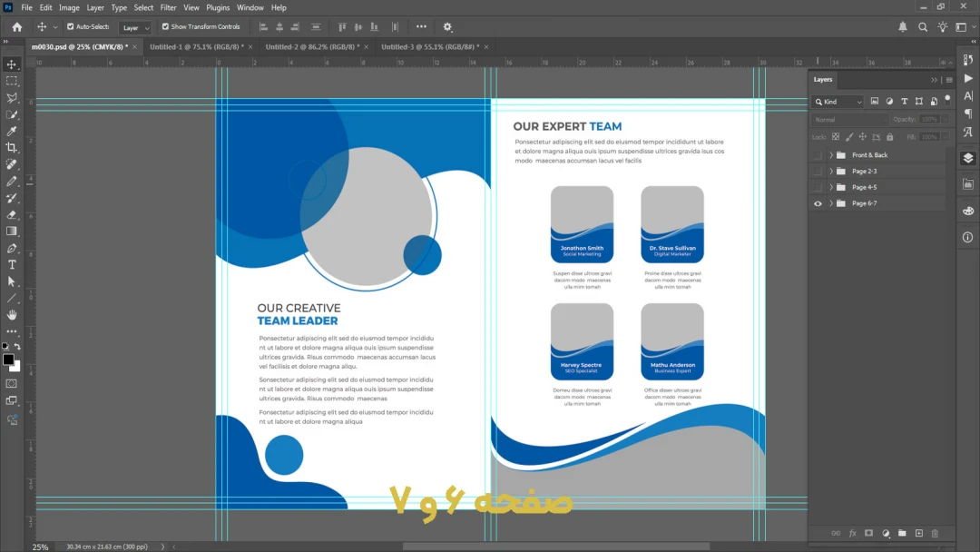Click the Home icon in options bar
The height and width of the screenshot is (552, 980).
[x=16, y=27]
